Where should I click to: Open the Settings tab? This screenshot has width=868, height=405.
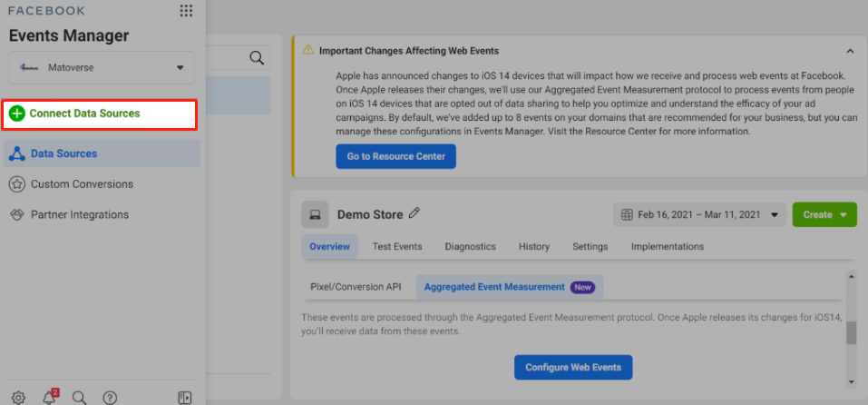click(x=590, y=247)
